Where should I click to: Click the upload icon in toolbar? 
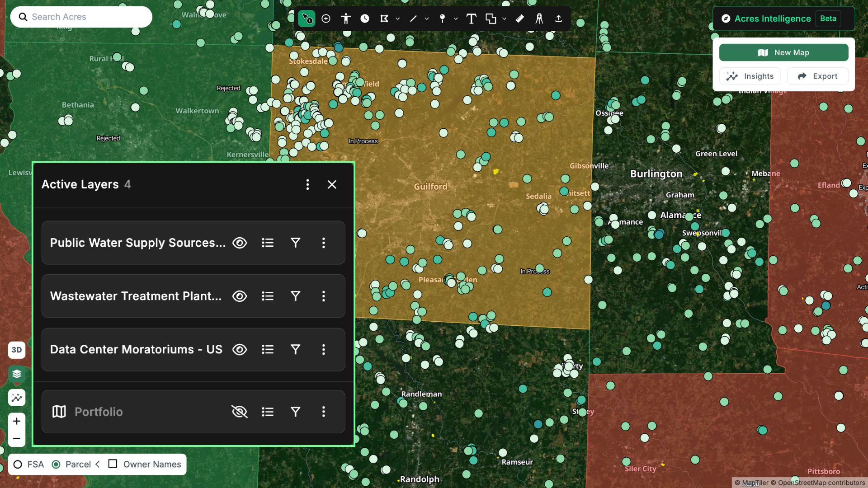pos(559,19)
